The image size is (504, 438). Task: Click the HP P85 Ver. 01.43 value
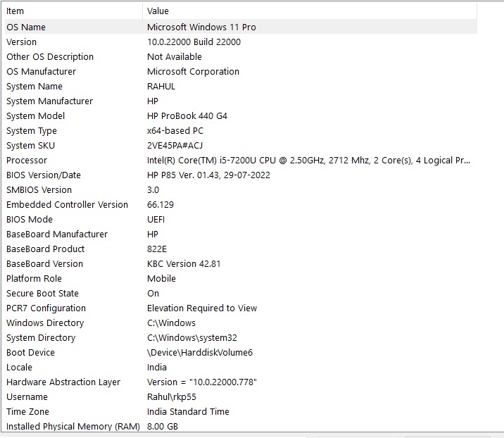coord(208,175)
